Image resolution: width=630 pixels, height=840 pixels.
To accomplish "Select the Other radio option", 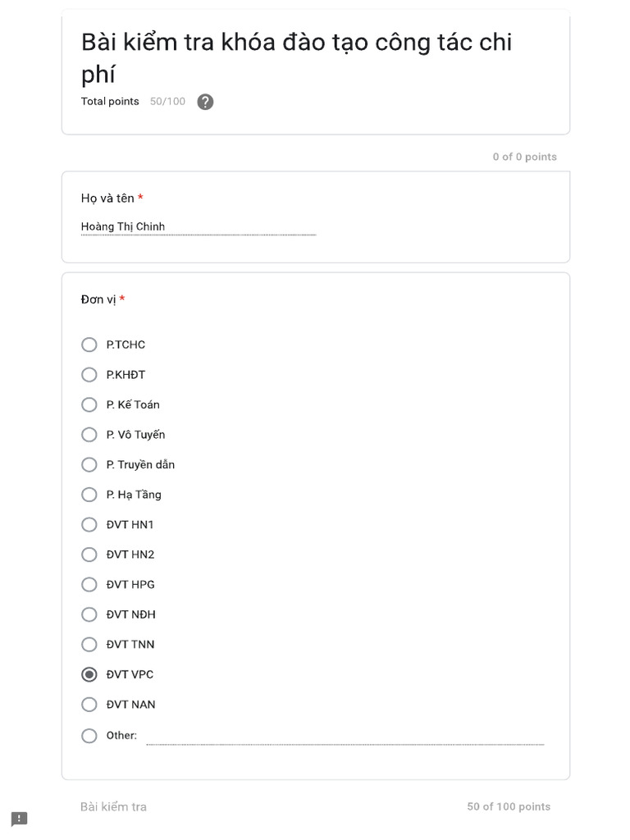I will tap(89, 736).
